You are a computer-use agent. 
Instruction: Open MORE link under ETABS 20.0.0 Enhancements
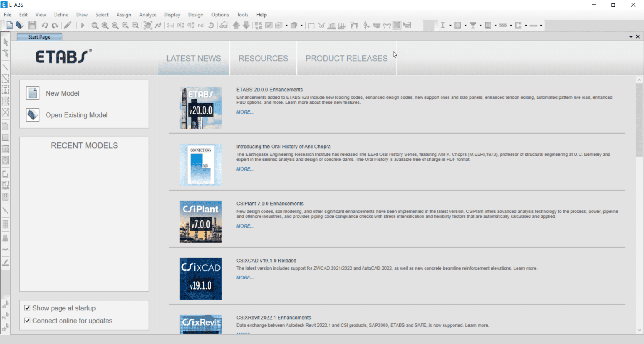click(244, 112)
